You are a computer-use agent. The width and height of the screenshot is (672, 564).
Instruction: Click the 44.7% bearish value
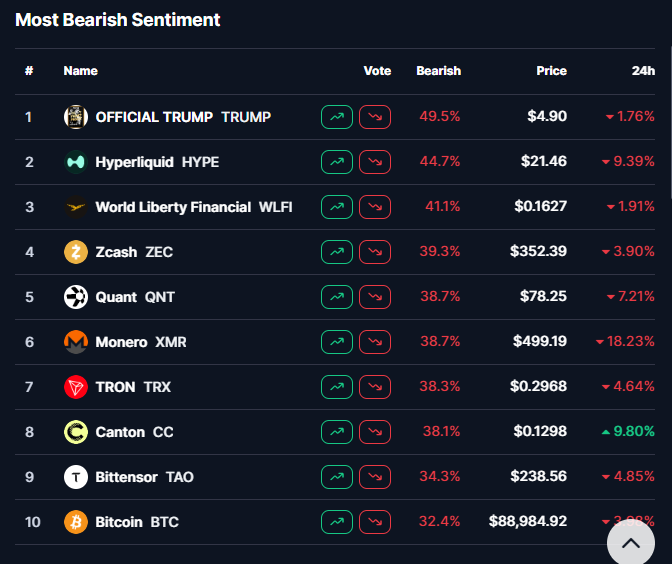point(440,161)
